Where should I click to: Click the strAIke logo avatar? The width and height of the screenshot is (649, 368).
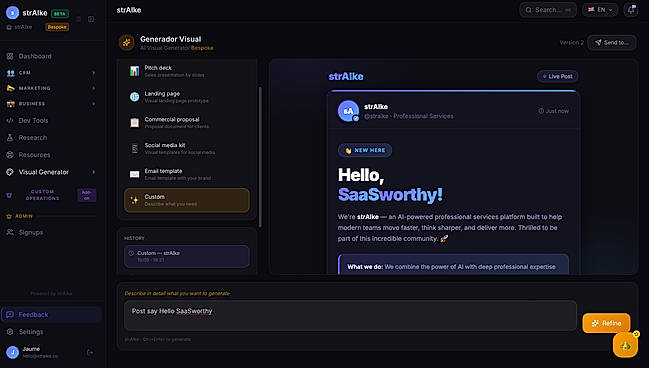pos(12,13)
